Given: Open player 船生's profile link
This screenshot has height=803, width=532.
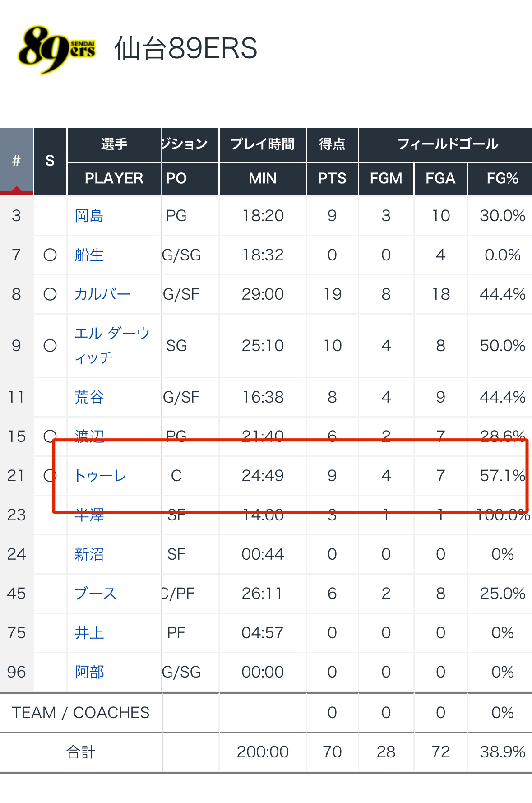Looking at the screenshot, I should 89,255.
